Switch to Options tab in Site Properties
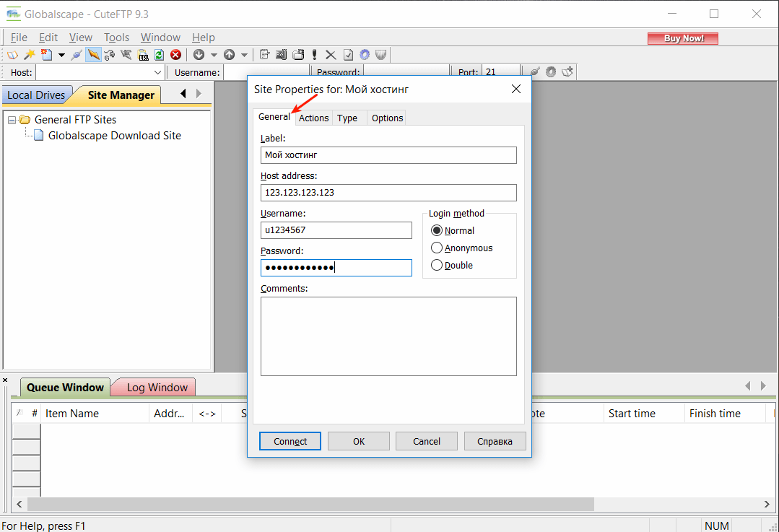 [x=387, y=118]
